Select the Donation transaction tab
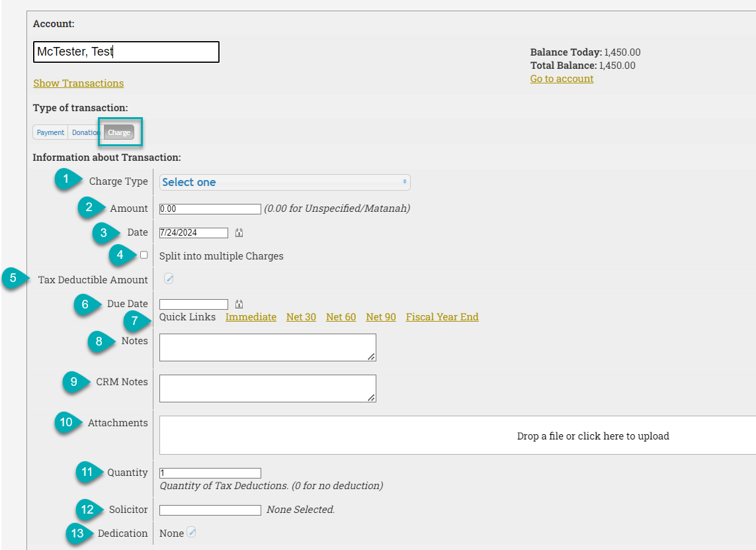The width and height of the screenshot is (756, 550). [85, 132]
